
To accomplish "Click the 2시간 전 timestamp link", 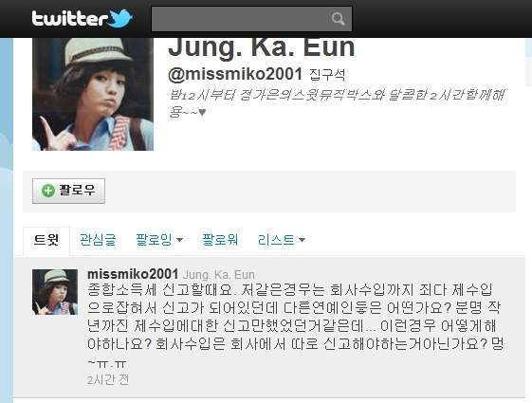I will pos(108,379).
